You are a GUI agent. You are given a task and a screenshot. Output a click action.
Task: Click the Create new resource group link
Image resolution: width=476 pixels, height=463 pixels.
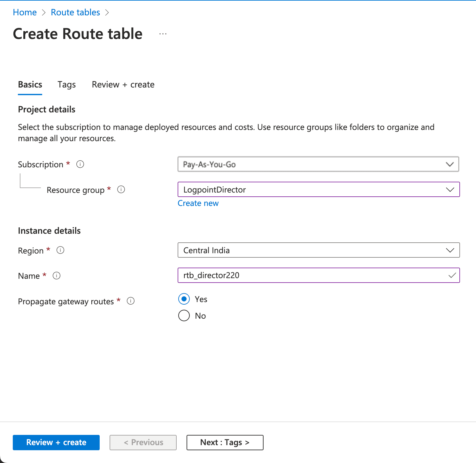tap(198, 203)
